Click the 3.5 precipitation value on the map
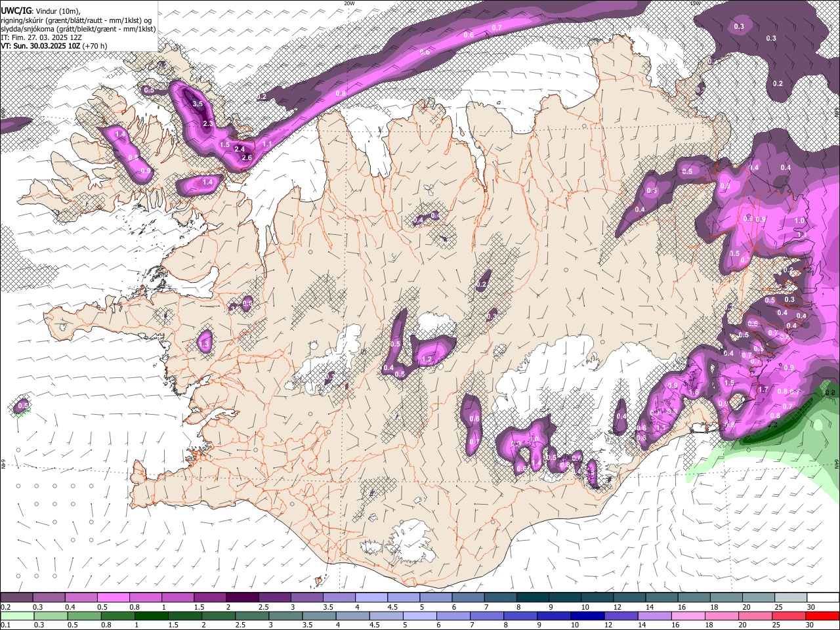This screenshot has height=630, width=840. click(198, 104)
